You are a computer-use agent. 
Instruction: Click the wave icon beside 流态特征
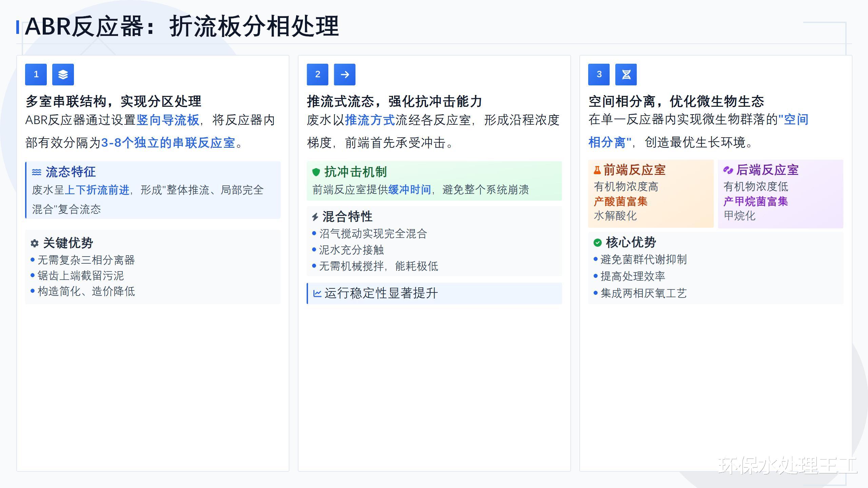click(x=37, y=172)
